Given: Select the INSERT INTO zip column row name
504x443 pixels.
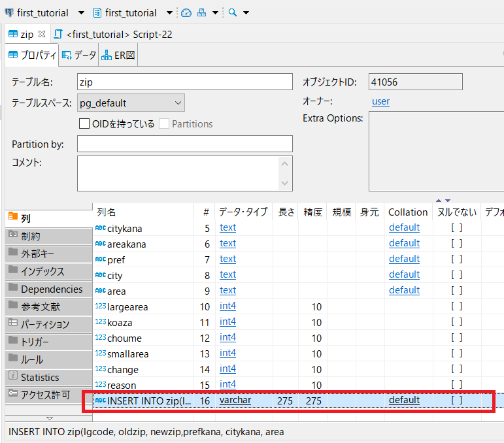Looking at the screenshot, I should coord(149,401).
